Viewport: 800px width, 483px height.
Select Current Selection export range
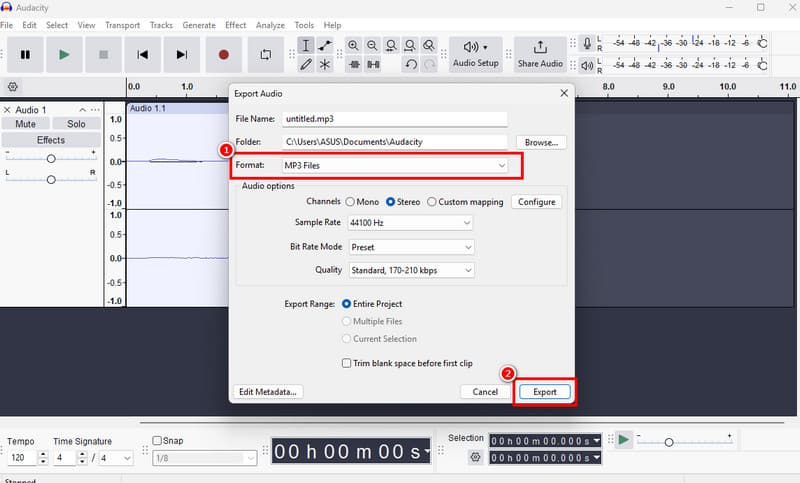coord(346,339)
